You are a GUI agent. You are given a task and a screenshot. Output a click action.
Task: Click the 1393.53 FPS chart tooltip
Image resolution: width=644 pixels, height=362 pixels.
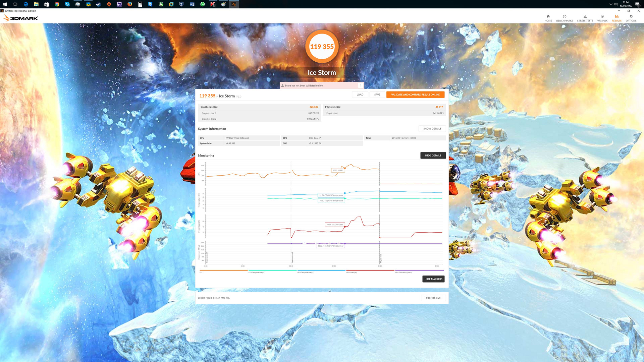coord(338,170)
